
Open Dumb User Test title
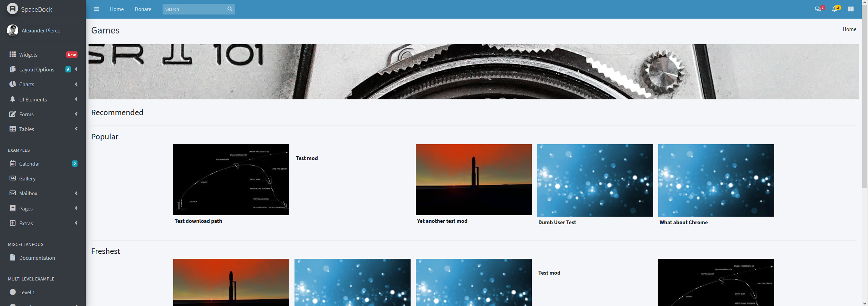557,222
